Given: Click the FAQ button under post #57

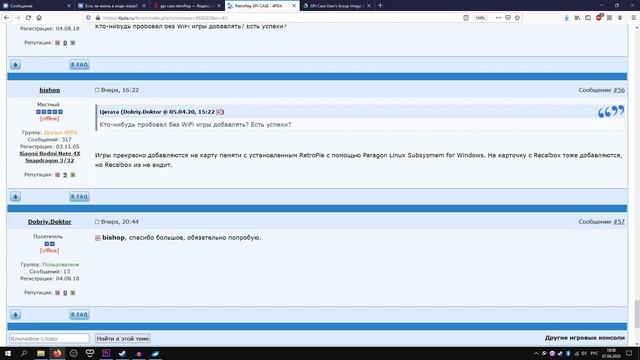Looking at the screenshot, I should tap(79, 314).
